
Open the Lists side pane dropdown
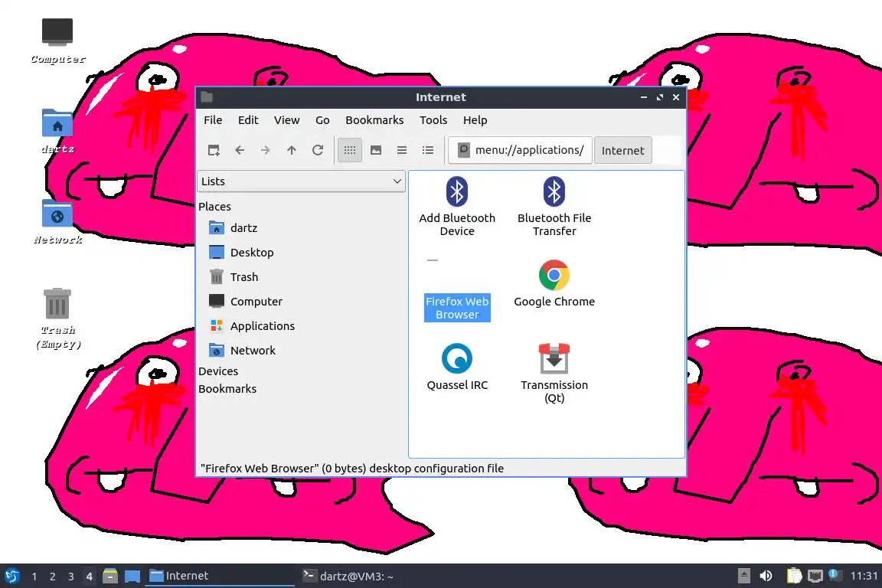pos(301,181)
